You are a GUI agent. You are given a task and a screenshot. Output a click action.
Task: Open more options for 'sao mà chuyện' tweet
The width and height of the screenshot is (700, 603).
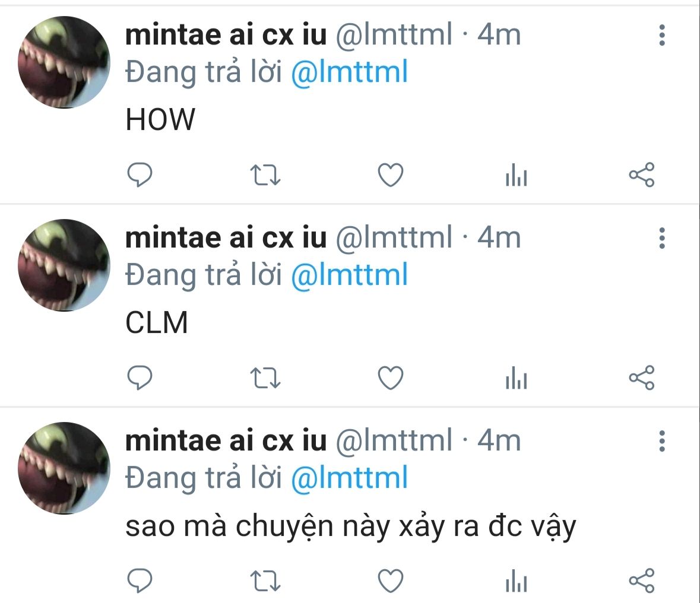click(x=662, y=441)
